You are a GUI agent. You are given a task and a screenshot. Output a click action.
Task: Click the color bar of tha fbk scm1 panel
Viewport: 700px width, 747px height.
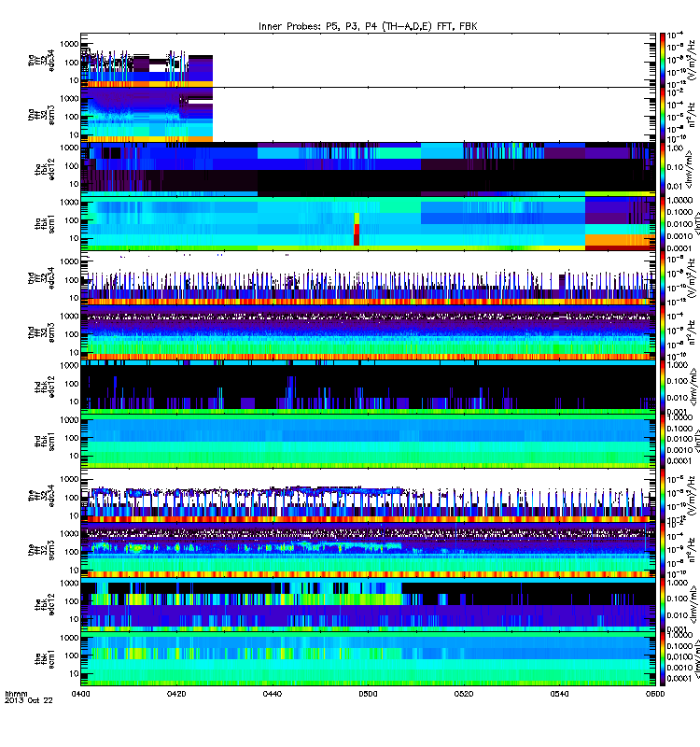(x=663, y=223)
